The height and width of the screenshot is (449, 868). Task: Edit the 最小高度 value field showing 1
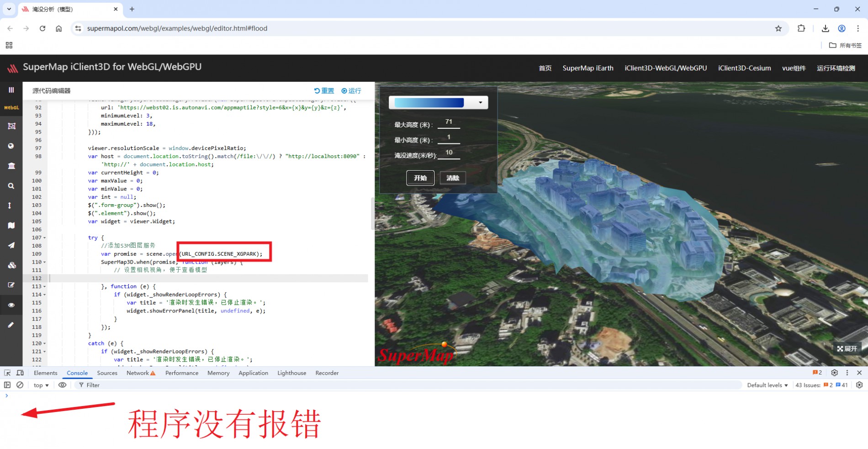point(449,138)
